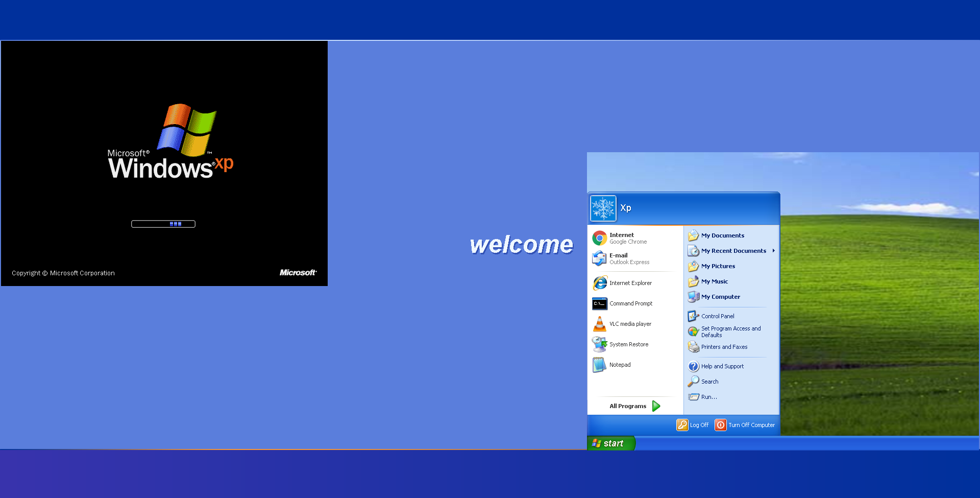This screenshot has width=980, height=498.
Task: Click the My Recent Documents icon
Action: pyautogui.click(x=693, y=251)
